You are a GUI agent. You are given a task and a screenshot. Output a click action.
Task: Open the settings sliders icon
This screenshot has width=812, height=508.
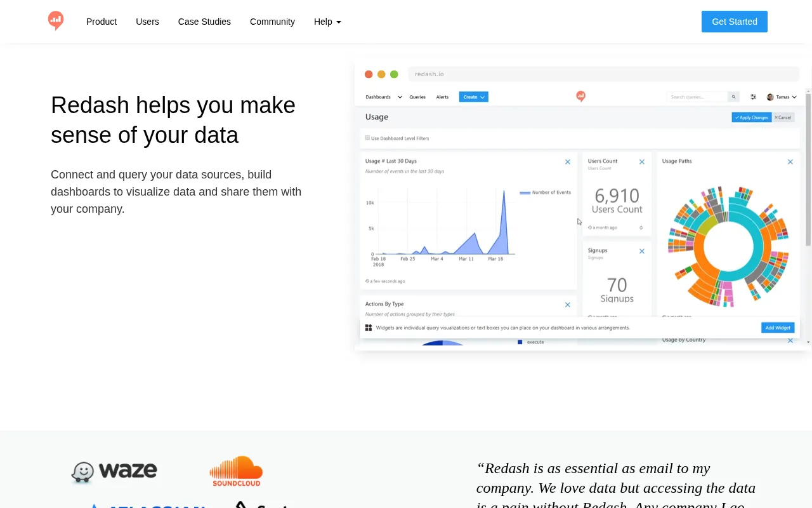click(x=754, y=97)
